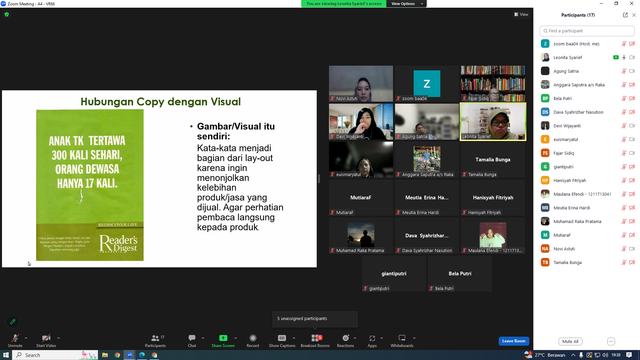Click the Reader's Digest ad image in the slide
640x360 pixels.
click(x=90, y=185)
